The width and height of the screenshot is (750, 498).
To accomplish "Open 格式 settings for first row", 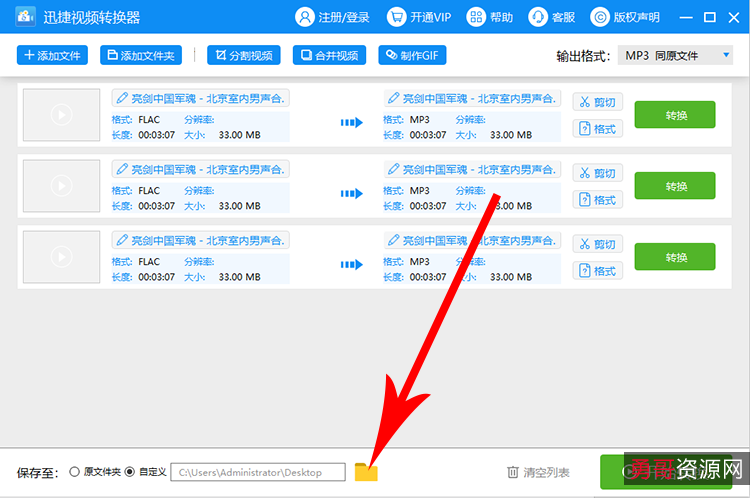I will (597, 129).
